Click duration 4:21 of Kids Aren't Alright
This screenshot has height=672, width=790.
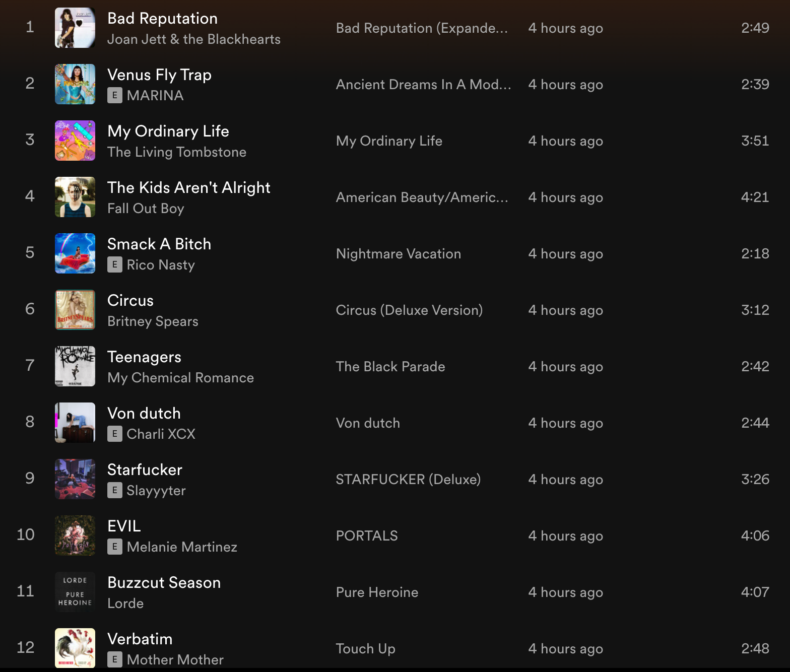755,197
